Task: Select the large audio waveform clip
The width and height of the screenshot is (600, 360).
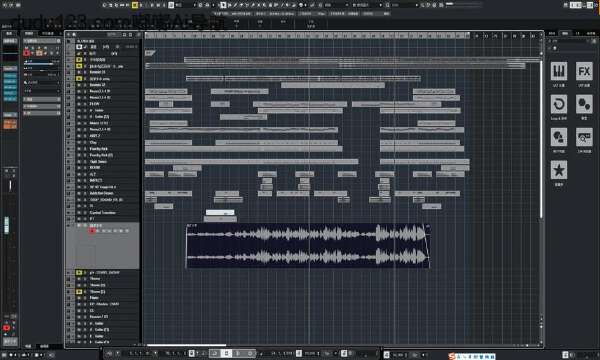Action: (x=308, y=246)
